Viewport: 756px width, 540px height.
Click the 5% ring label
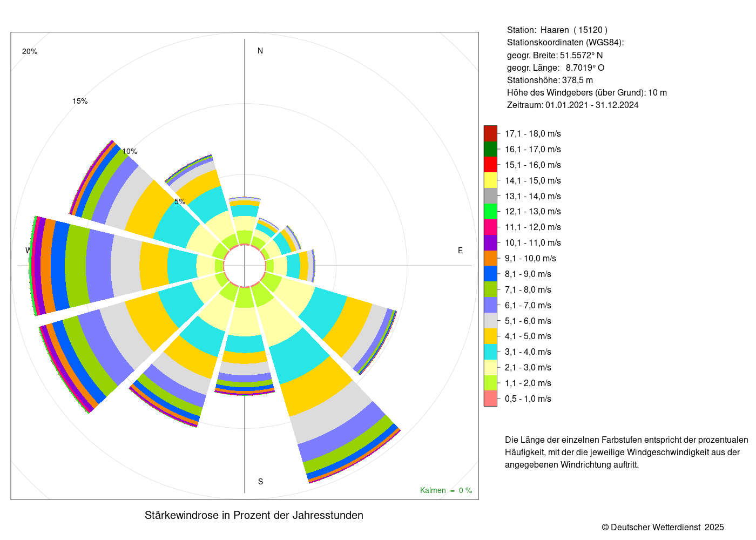180,201
